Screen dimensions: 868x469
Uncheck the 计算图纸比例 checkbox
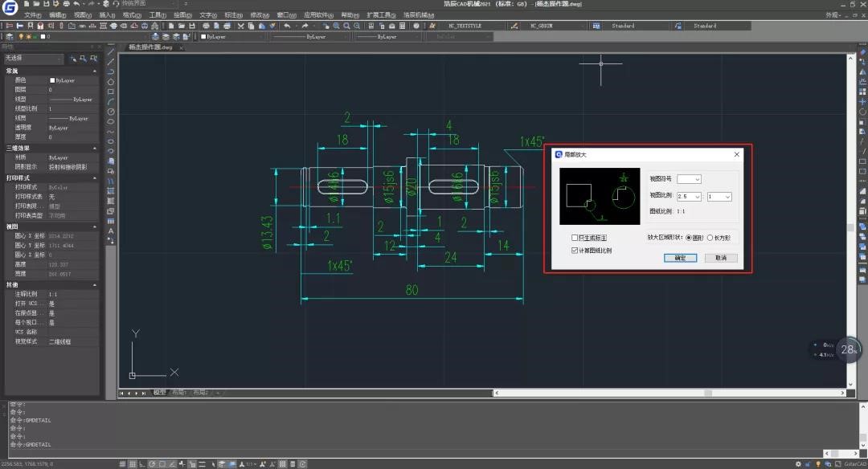(x=575, y=250)
